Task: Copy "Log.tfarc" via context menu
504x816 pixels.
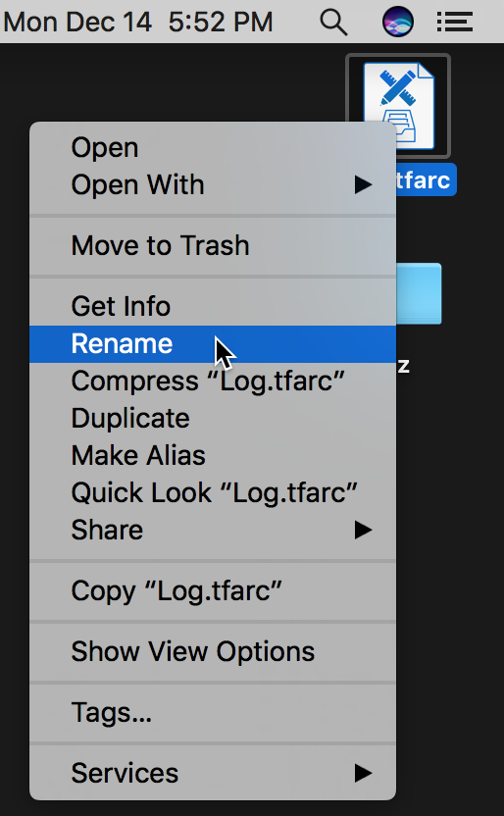Action: coord(213,591)
